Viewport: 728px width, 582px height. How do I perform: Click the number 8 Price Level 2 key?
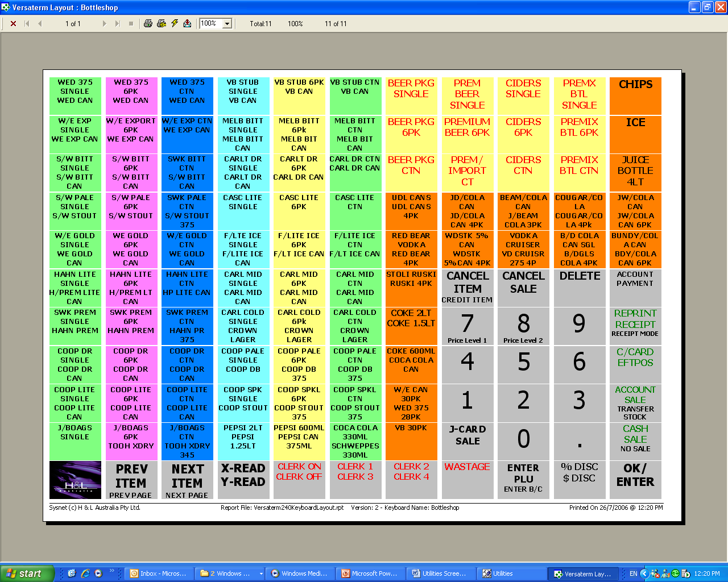tap(523, 326)
